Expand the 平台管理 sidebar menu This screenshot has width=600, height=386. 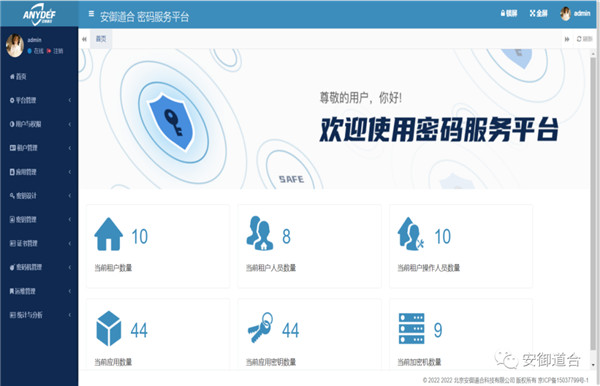tap(39, 100)
